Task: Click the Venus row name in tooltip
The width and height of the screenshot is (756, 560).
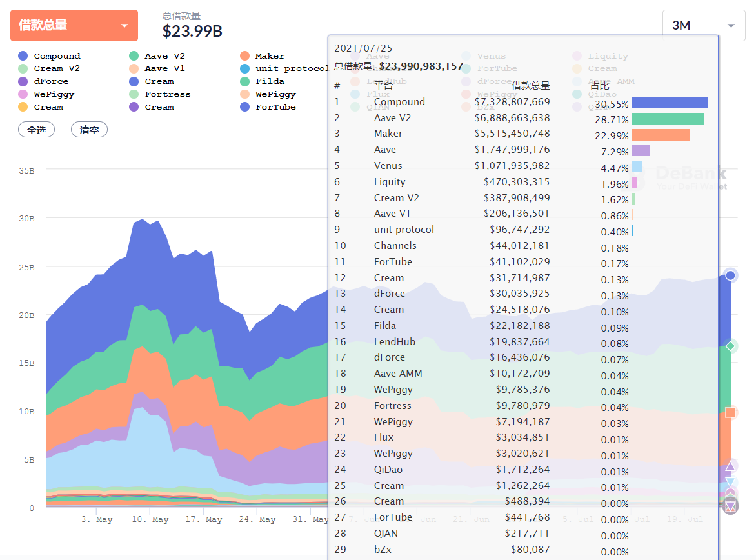Action: pyautogui.click(x=388, y=165)
